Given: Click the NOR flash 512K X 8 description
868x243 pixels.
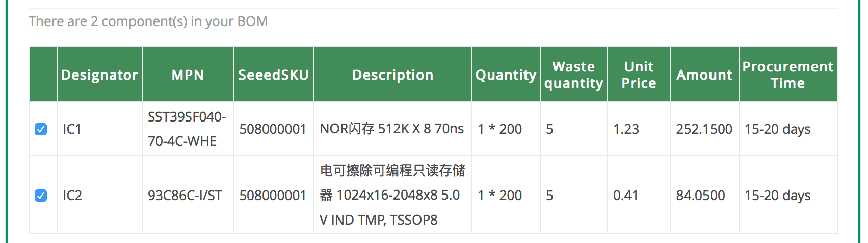Looking at the screenshot, I should 392,129.
